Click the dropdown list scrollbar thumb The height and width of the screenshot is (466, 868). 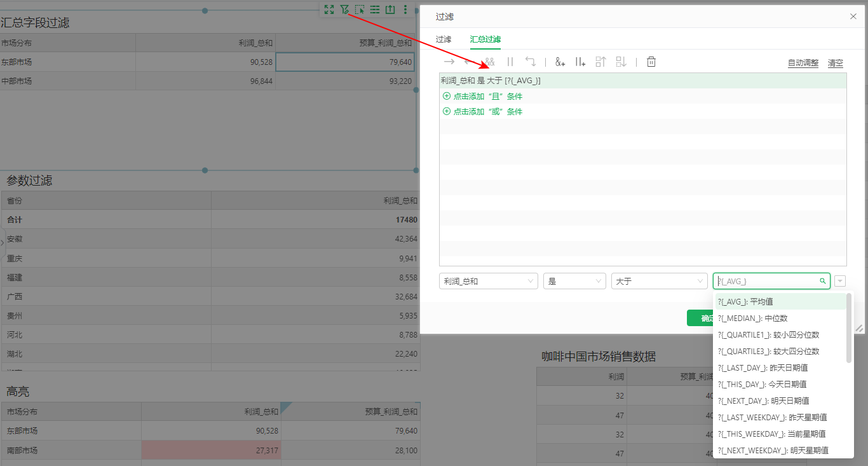click(x=849, y=328)
